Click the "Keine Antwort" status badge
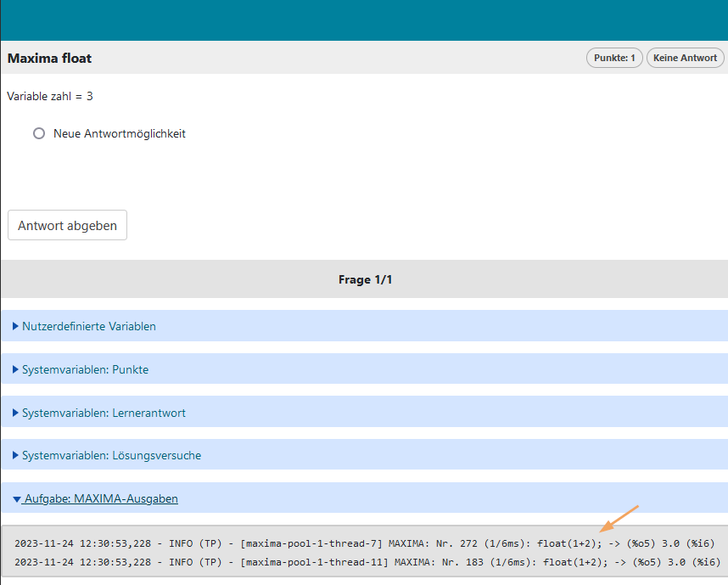728x585 pixels. [x=685, y=58]
